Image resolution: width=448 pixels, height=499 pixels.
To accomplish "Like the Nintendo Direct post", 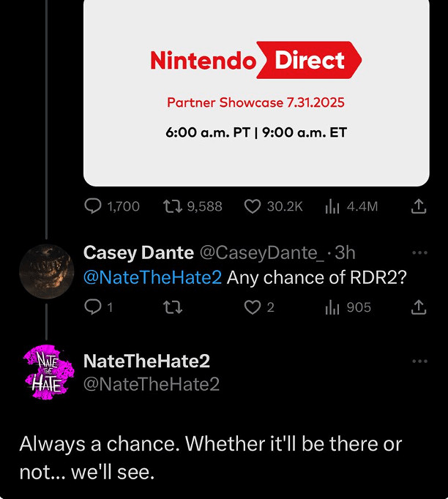I will tap(253, 206).
